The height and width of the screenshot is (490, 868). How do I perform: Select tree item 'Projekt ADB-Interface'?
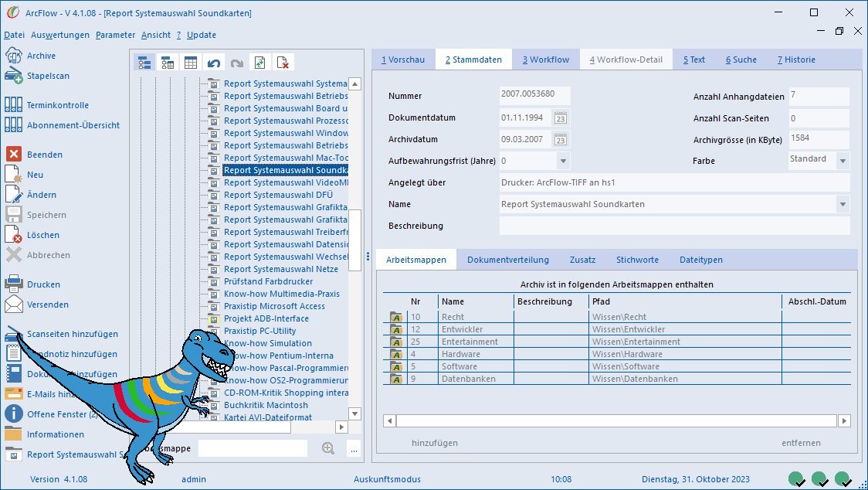coord(266,318)
